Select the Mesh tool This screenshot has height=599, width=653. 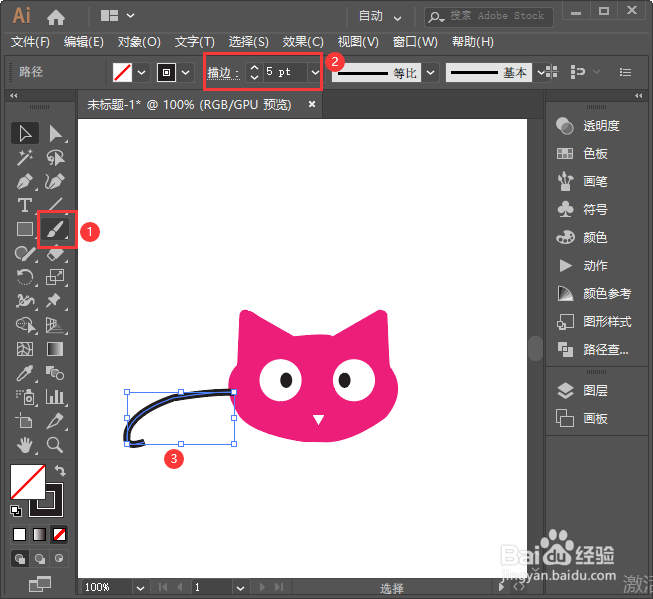pyautogui.click(x=25, y=349)
